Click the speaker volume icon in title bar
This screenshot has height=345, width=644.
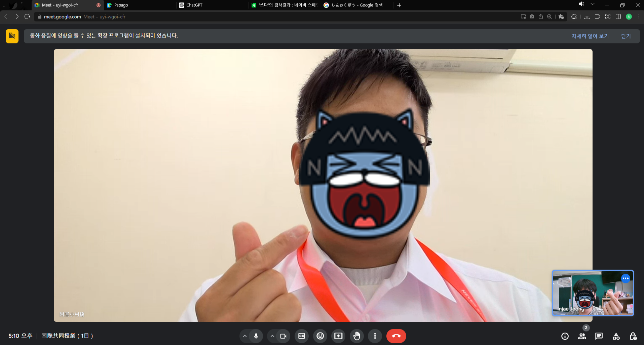(x=581, y=4)
